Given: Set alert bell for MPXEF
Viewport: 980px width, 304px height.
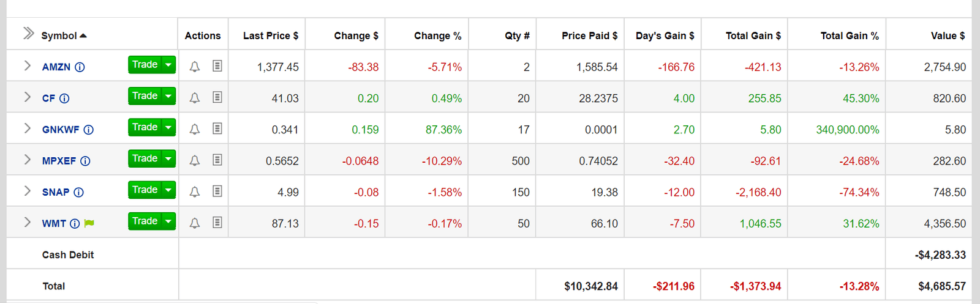Looking at the screenshot, I should click(x=195, y=160).
